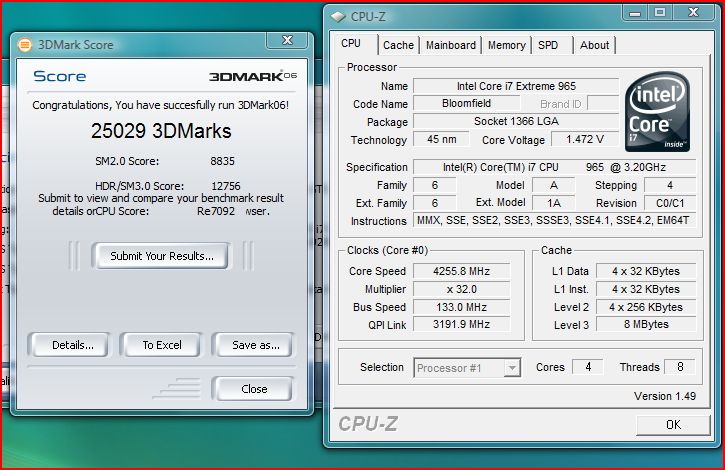Click the Ext. Family value '6'
Screen dimensions: 725x470
[x=435, y=203]
